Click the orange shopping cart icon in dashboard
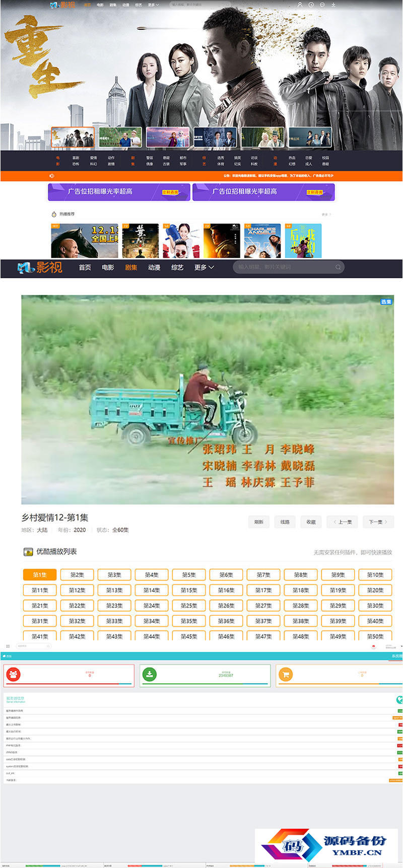This screenshot has height=868, width=403. tap(286, 674)
